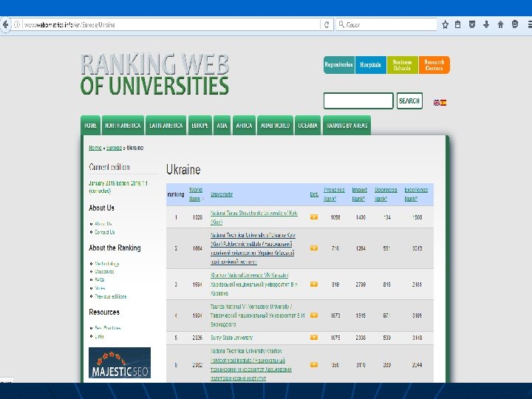Go to browser home page icon
The height and width of the screenshot is (399, 532).
(x=500, y=24)
